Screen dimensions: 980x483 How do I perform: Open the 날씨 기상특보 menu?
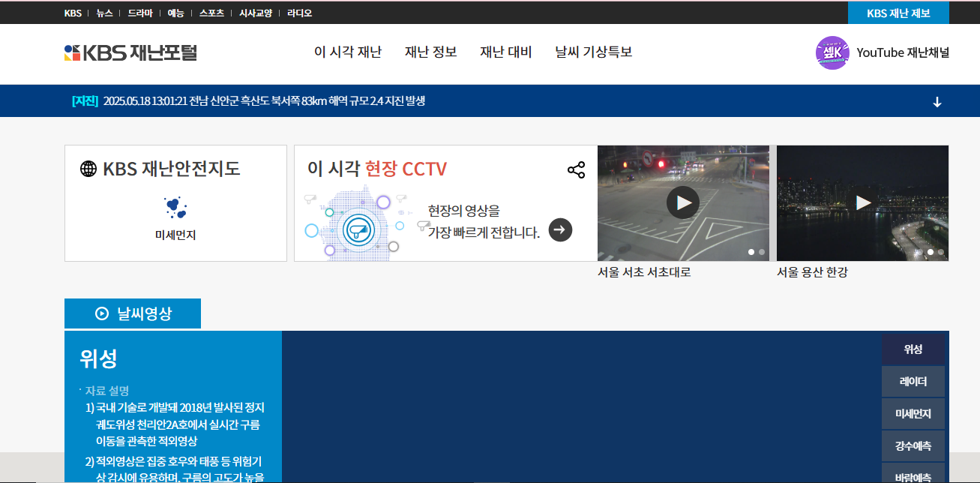[x=594, y=52]
